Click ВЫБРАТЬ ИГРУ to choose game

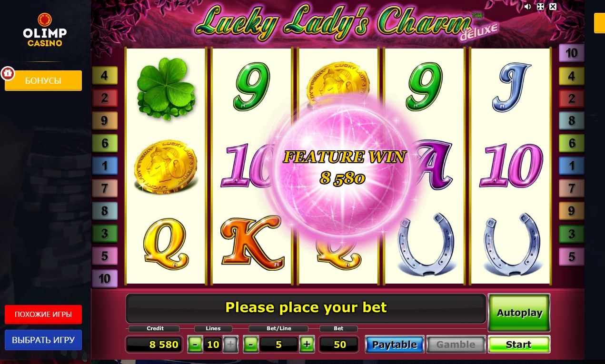(43, 340)
